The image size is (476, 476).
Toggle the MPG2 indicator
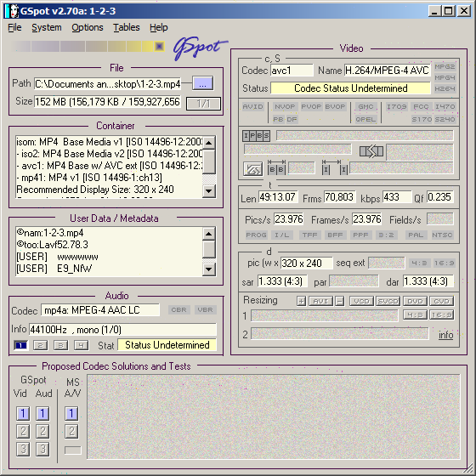[x=445, y=67]
